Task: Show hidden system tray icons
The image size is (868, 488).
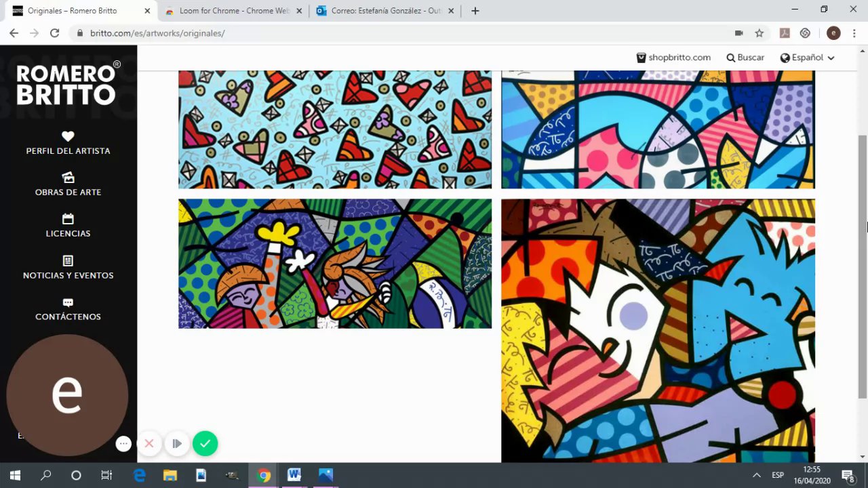Action: 757,475
